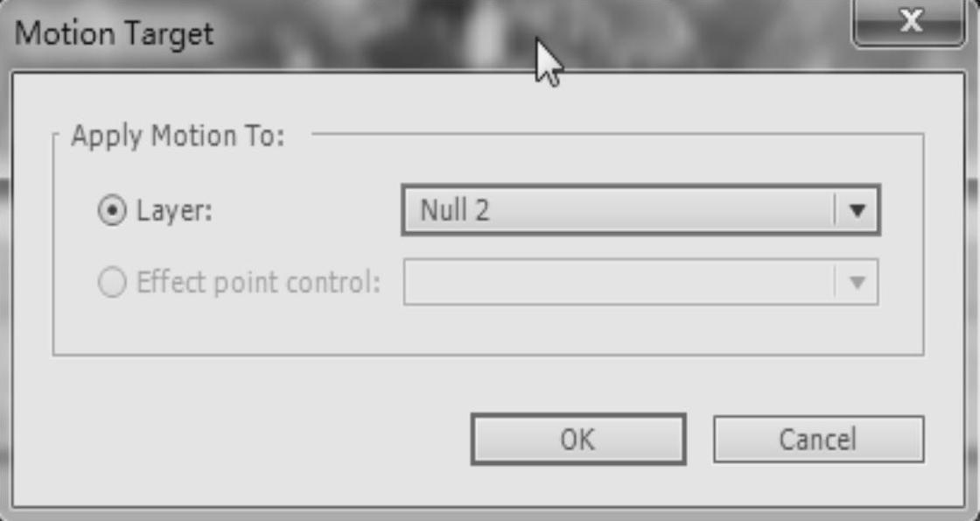Click the gap between OK and Cancel
The image size is (980, 521).
click(x=699, y=439)
